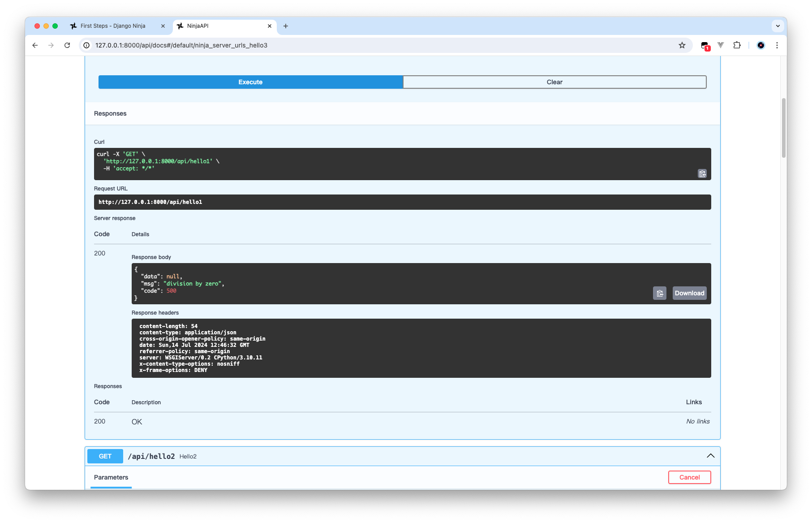Open the Chrome three-dot menu

pyautogui.click(x=777, y=45)
